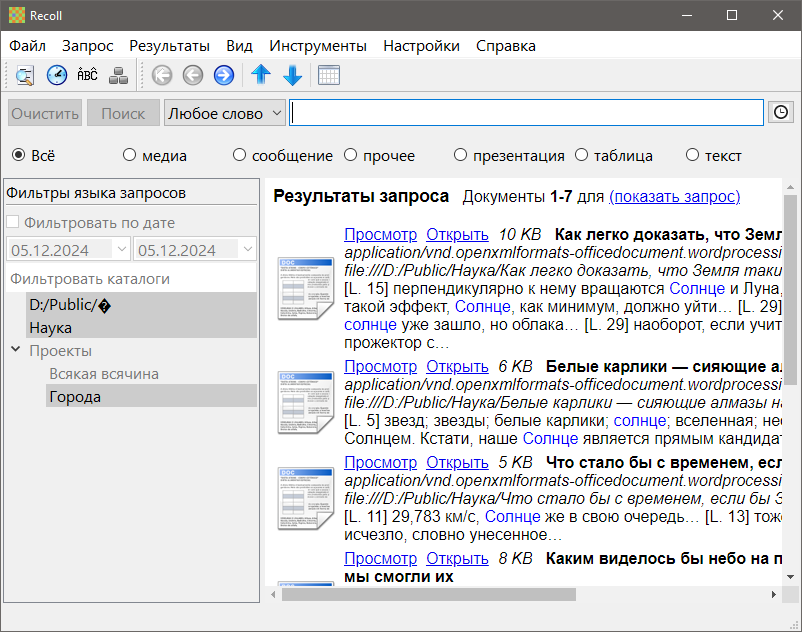Click the clock icon beside search field

tap(781, 113)
